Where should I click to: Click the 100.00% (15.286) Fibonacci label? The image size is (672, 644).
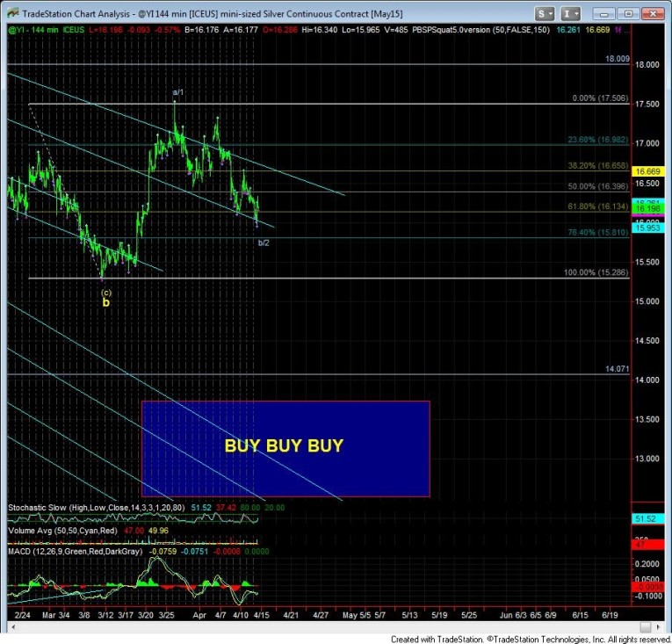pyautogui.click(x=596, y=272)
